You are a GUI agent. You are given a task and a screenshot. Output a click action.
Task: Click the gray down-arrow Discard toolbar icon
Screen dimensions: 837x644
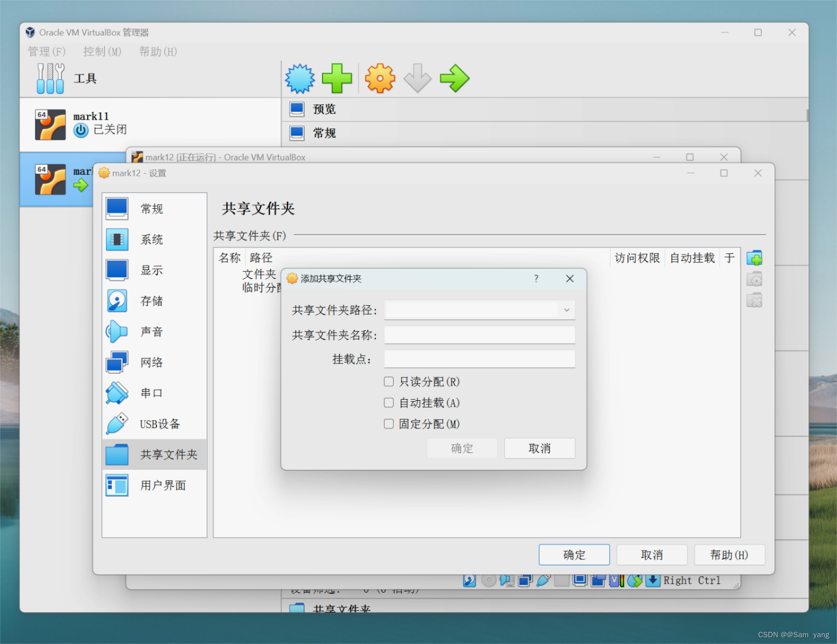point(417,78)
